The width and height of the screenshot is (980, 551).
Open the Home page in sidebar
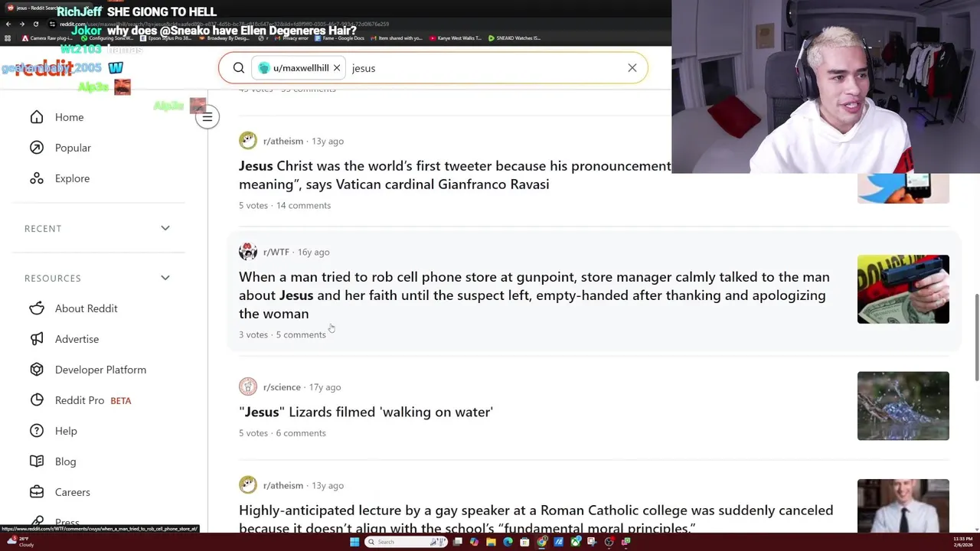(x=69, y=117)
